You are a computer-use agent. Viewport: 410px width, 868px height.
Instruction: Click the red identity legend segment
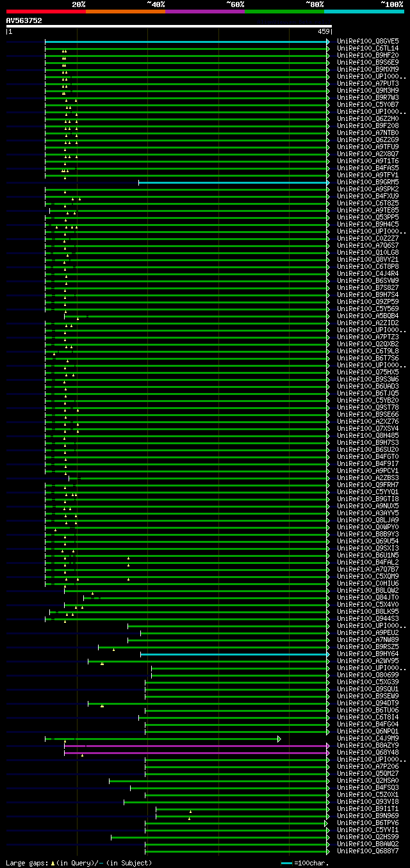coord(45,12)
